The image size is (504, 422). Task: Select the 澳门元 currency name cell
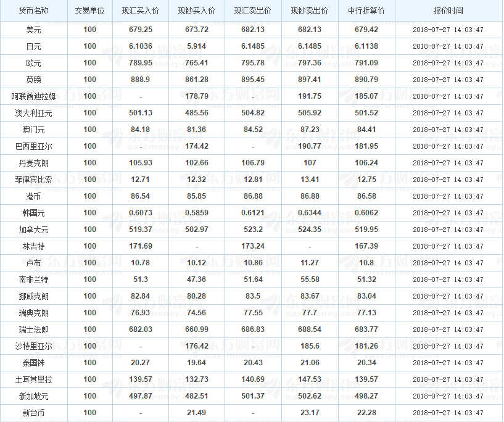click(34, 130)
